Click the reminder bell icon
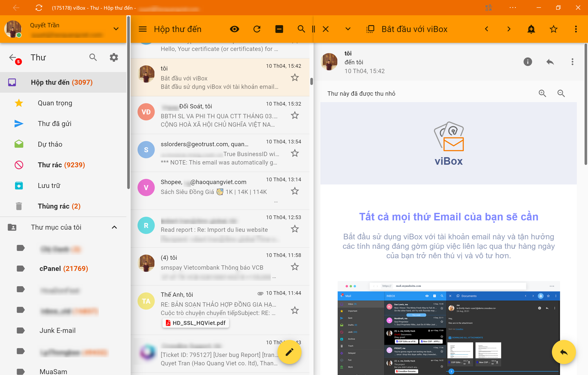 tap(531, 29)
